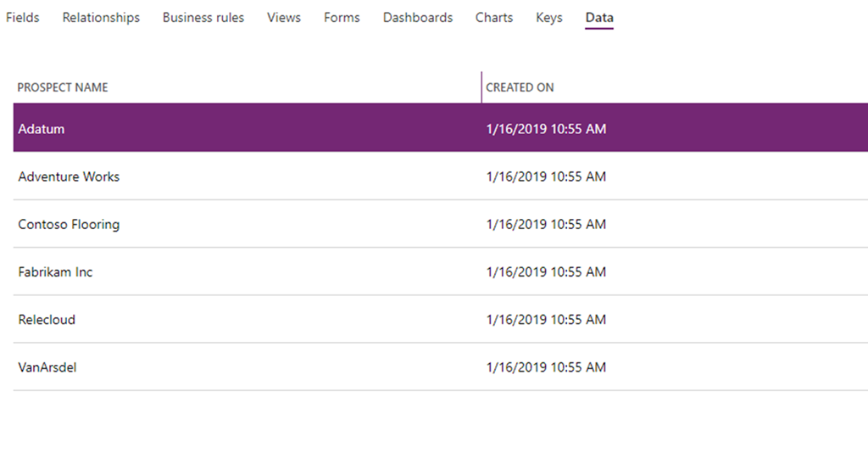Sort by the Prospect Name column header
This screenshot has height=470, width=868.
[63, 87]
